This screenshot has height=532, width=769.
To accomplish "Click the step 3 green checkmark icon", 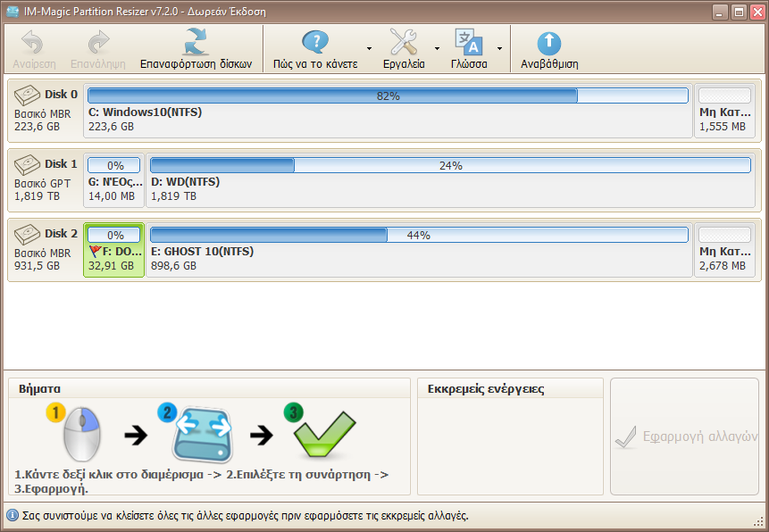I will (325, 435).
